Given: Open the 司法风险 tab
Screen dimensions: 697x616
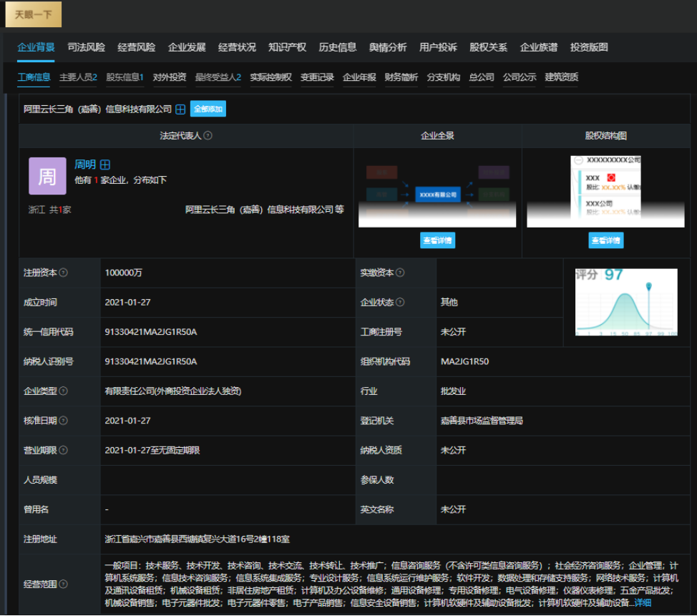Looking at the screenshot, I should pos(86,47).
